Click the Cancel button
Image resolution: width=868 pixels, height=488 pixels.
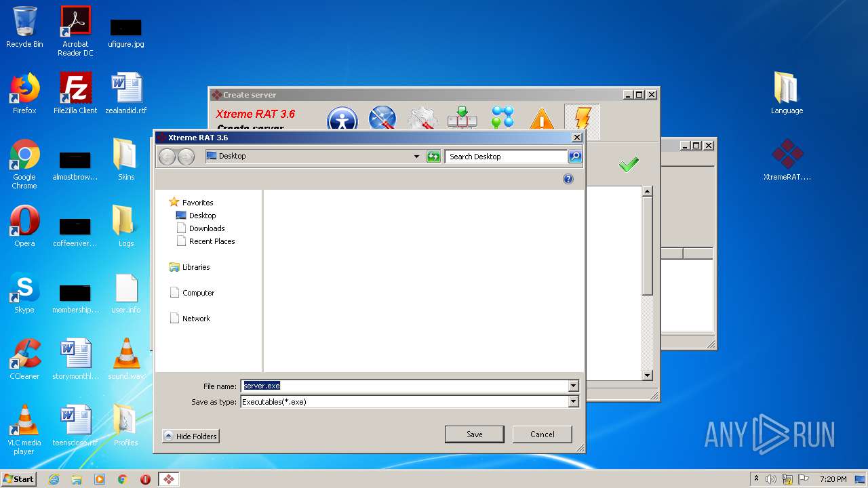coord(542,434)
